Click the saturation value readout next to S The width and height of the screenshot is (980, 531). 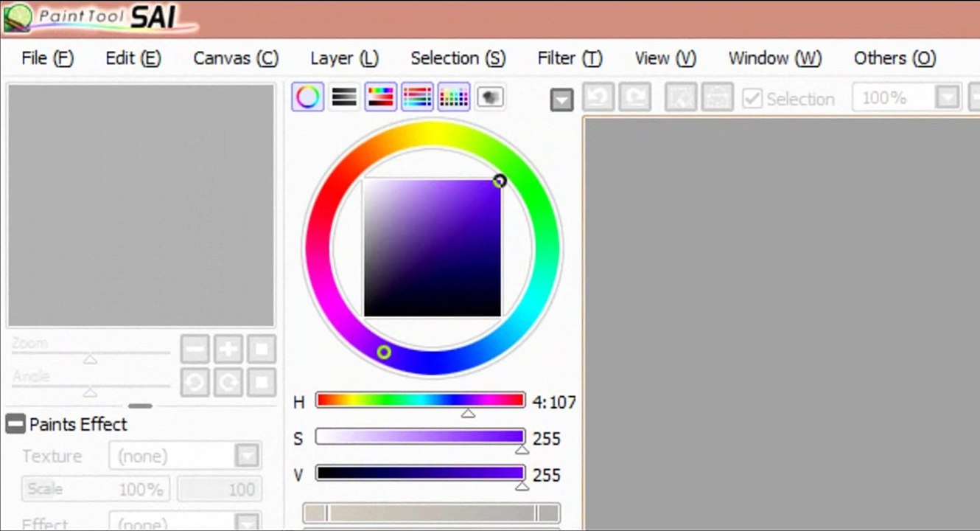click(547, 439)
